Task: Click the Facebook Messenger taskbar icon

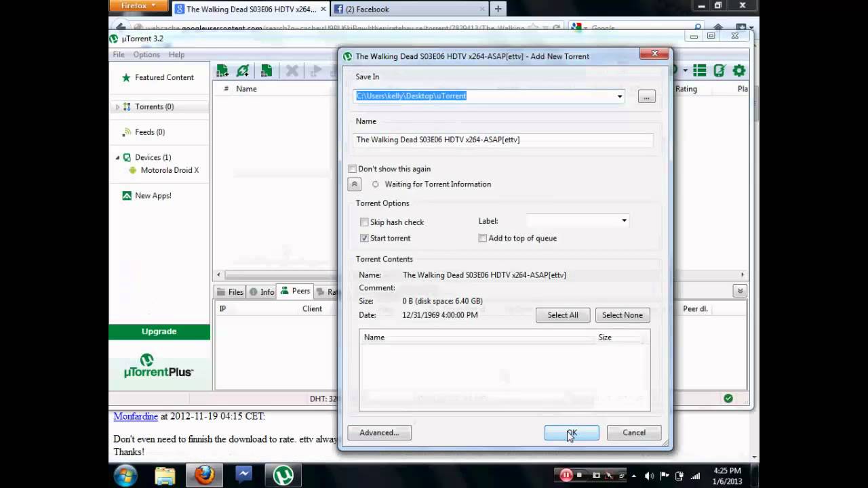Action: (x=243, y=475)
